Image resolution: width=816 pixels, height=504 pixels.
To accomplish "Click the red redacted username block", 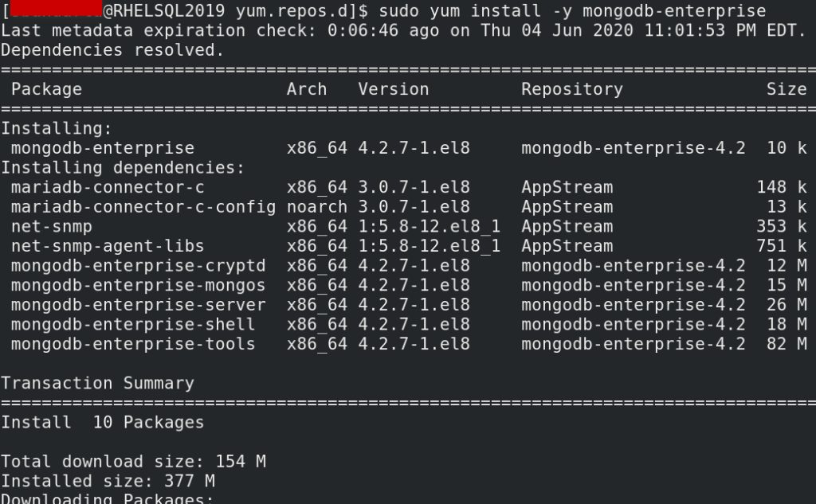I will [x=51, y=10].
